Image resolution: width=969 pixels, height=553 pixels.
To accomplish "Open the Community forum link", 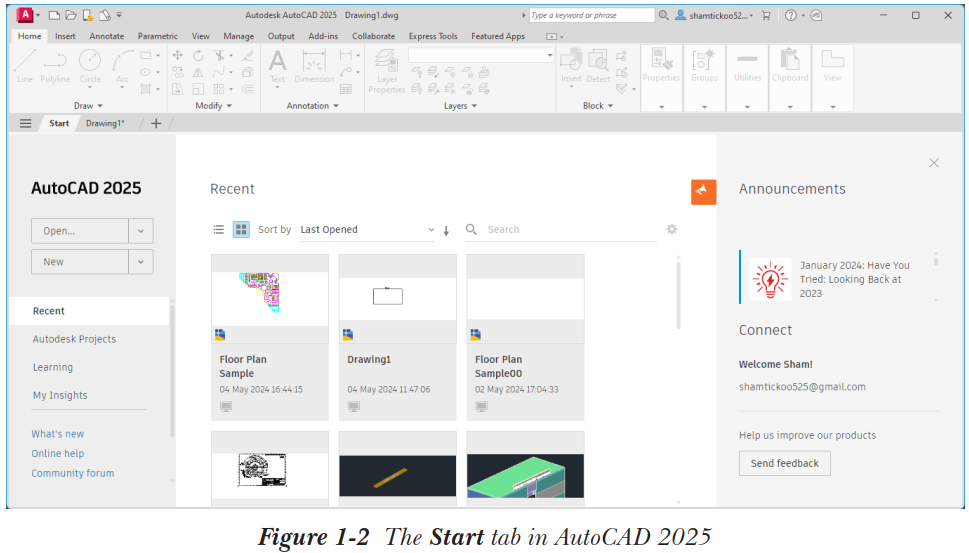I will 73,473.
